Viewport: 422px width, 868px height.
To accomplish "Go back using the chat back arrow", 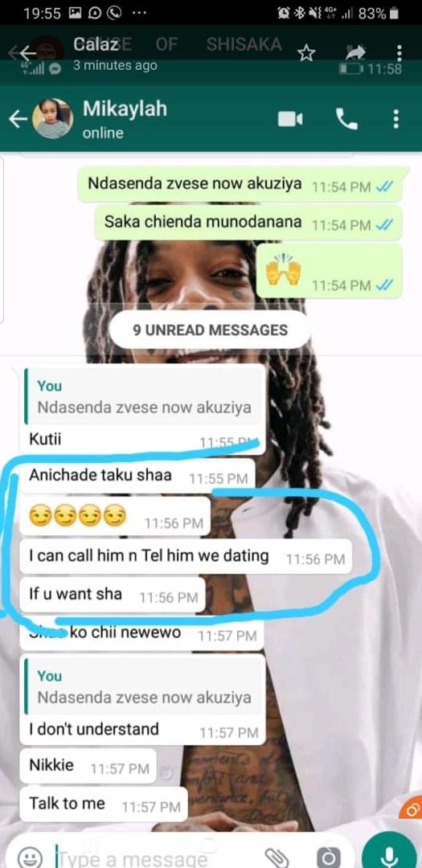I will click(x=18, y=119).
